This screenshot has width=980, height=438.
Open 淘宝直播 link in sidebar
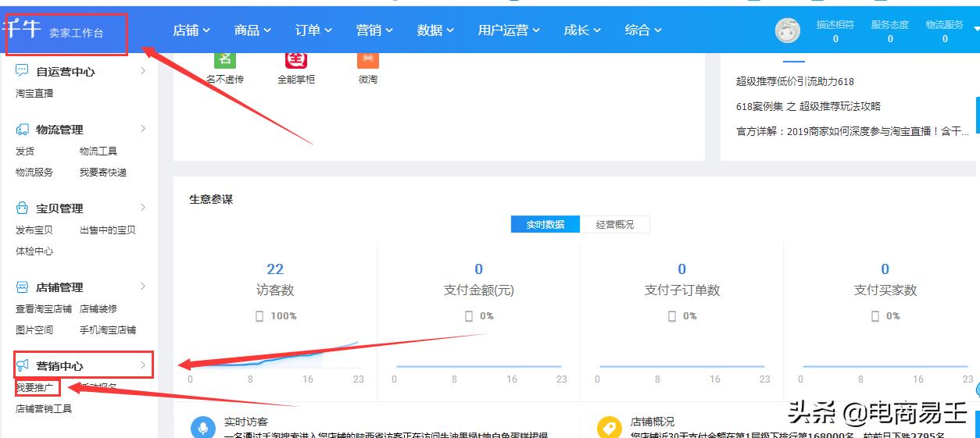(x=34, y=93)
